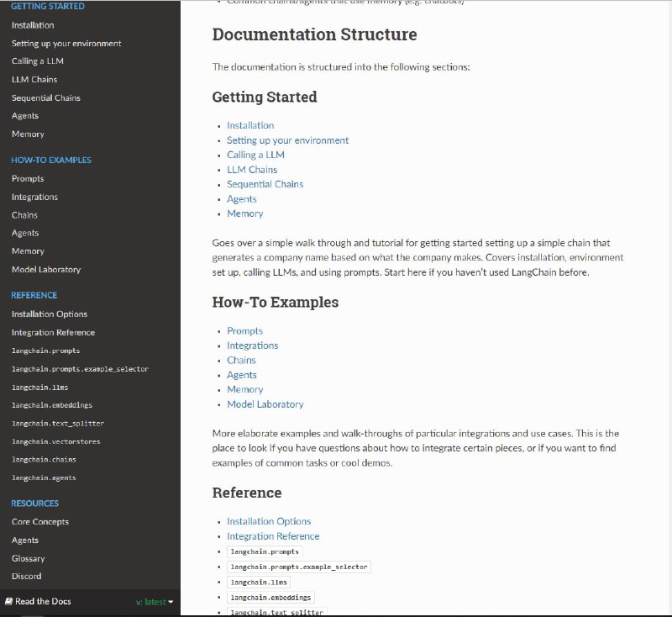Click the Read the Docs book icon
This screenshot has width=672, height=617.
8,602
